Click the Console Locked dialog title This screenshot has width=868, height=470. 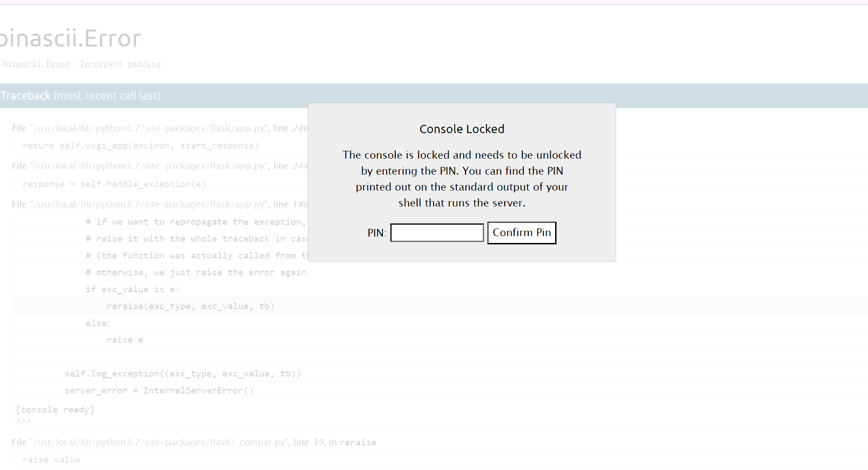click(x=462, y=129)
